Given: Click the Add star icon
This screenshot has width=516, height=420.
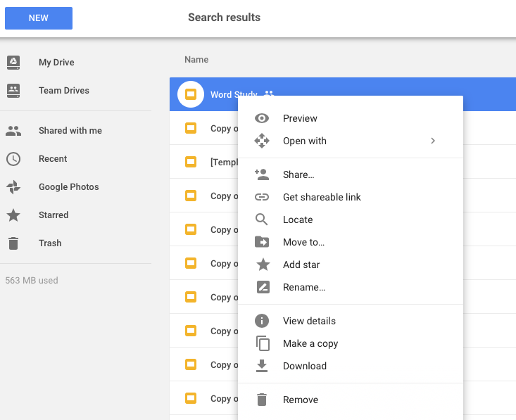Looking at the screenshot, I should pyautogui.click(x=262, y=265).
